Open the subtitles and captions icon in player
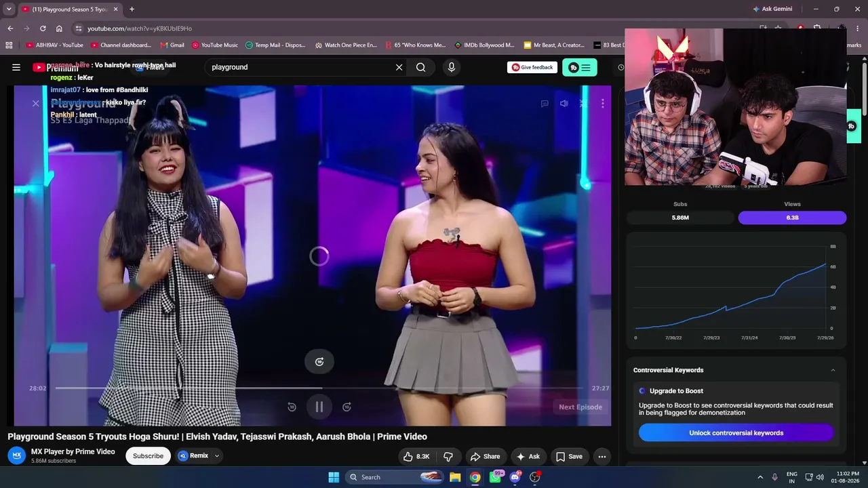The width and height of the screenshot is (868, 488). (545, 104)
